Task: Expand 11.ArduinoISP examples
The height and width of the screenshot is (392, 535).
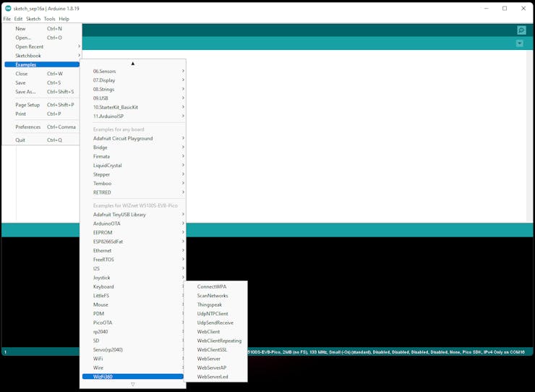Action: 133,116
